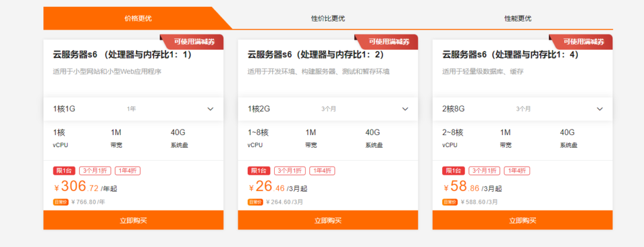Click 40G 系统盘 on the 1:2 card
The image size is (644, 247).
[374, 138]
